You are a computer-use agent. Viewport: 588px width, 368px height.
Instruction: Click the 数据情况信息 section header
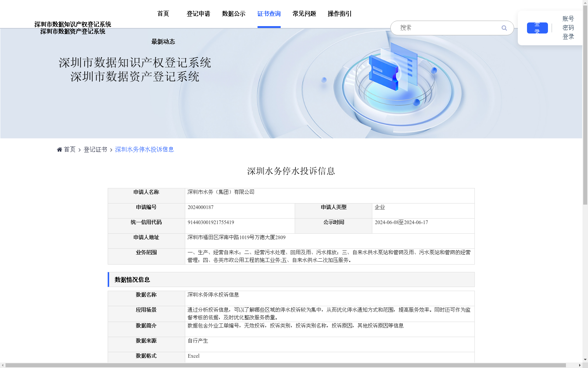pos(291,280)
